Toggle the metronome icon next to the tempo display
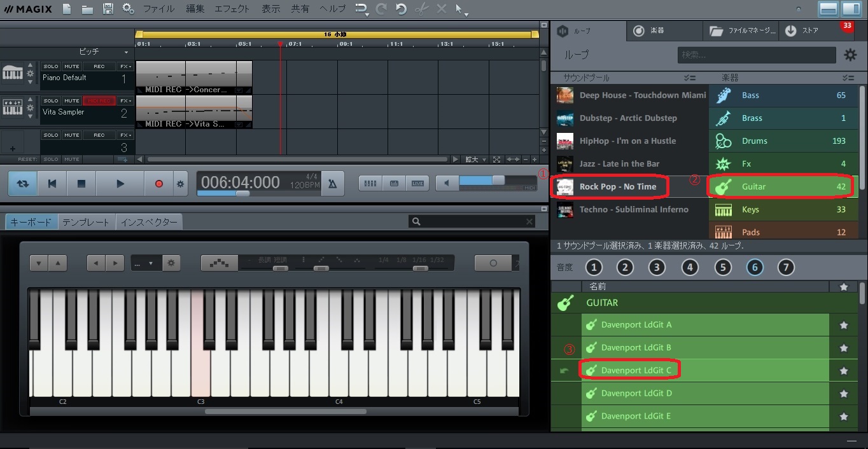Viewport: 868px width, 449px height. tap(332, 184)
